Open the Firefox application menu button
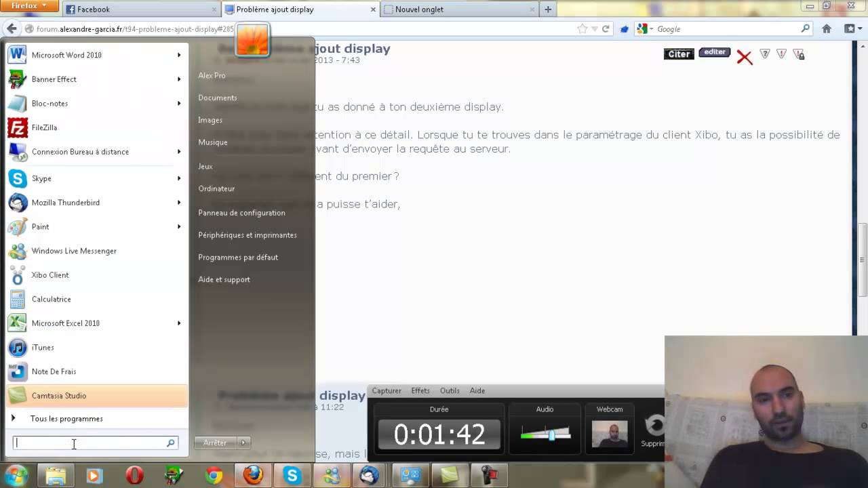The height and width of the screenshot is (488, 868). click(30, 6)
